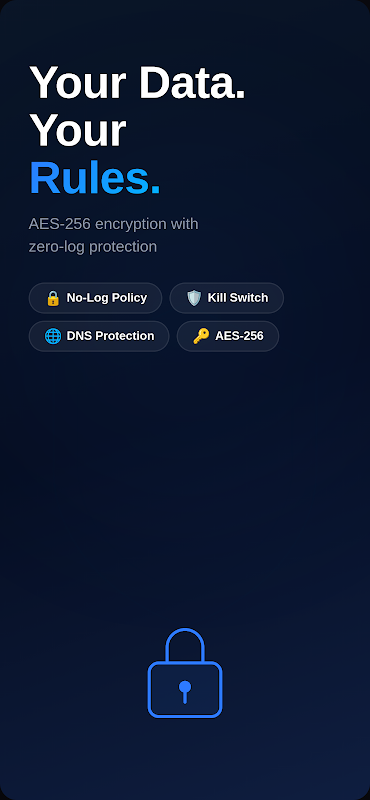The width and height of the screenshot is (370, 800).
Task: Select the AES-256 chip label text
Action: [x=239, y=336]
